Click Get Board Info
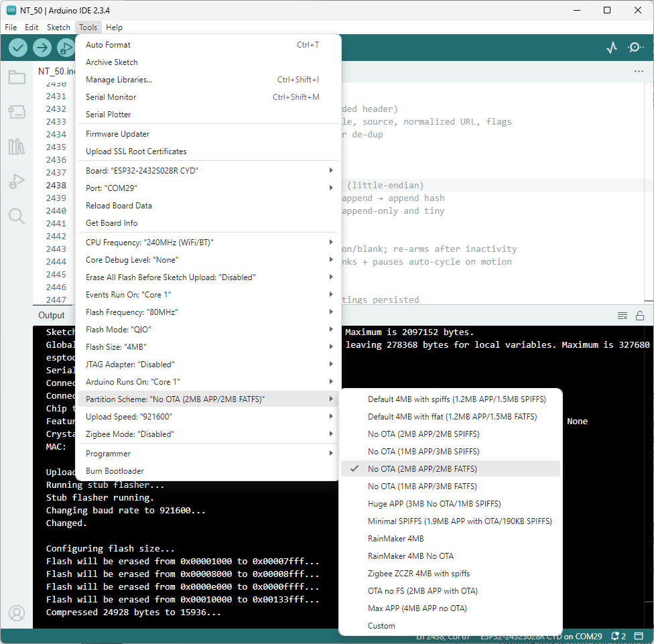 click(x=111, y=223)
